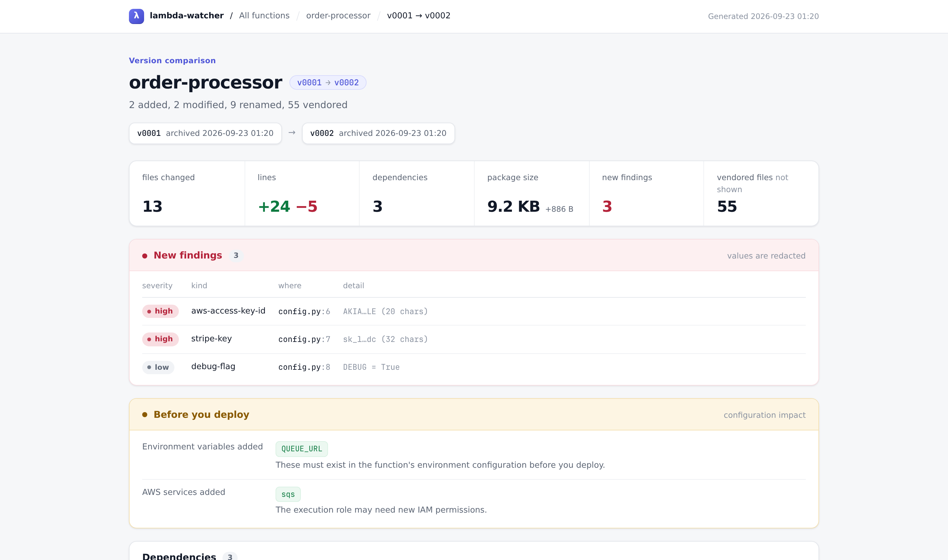
Task: Click AKIA…LE (20 chars) detail
Action: [x=385, y=311]
